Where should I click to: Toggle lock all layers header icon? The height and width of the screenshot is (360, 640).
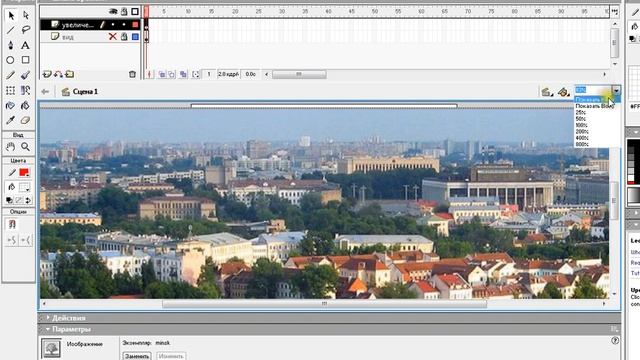point(124,11)
